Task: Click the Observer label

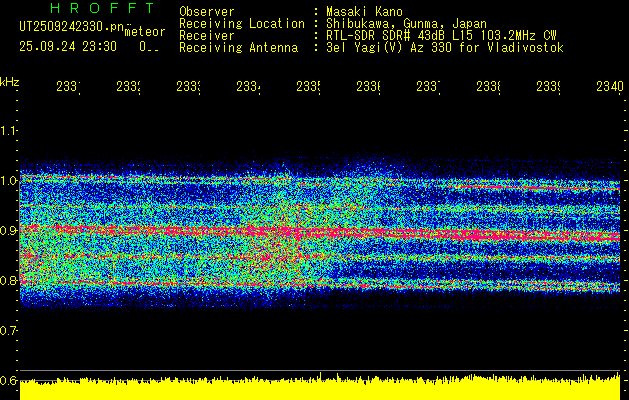Action: (x=207, y=12)
